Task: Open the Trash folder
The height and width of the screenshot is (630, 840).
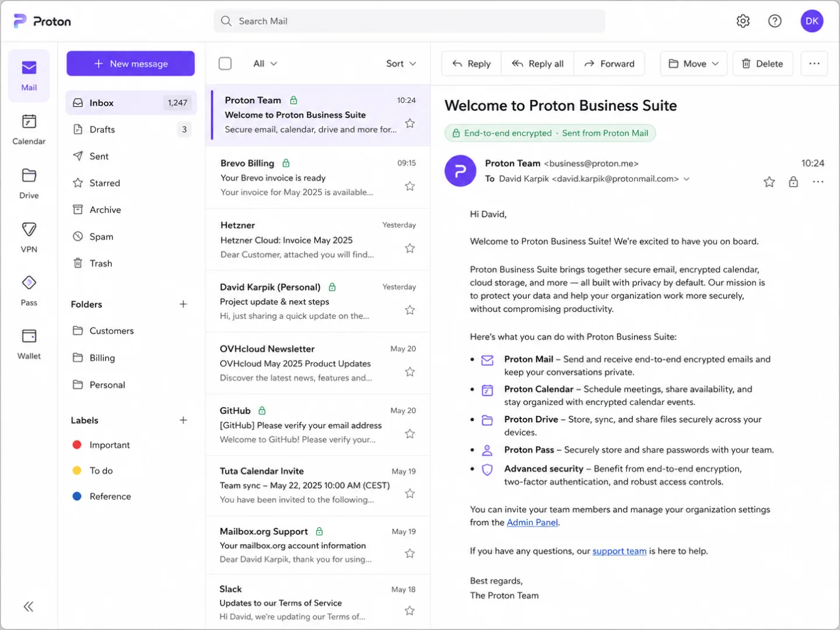Action: coord(131,264)
